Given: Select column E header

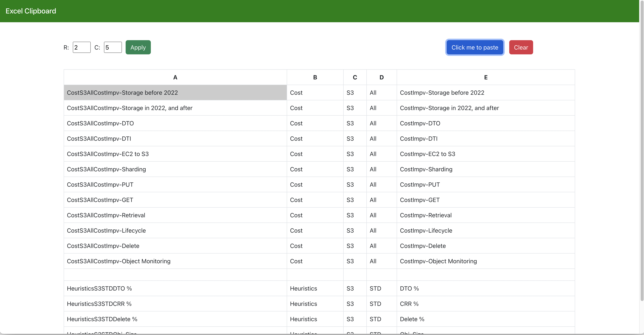Looking at the screenshot, I should pos(486,77).
